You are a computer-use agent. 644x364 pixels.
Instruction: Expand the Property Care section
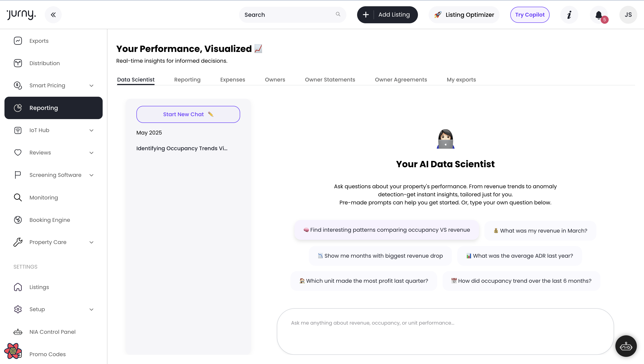[91, 242]
